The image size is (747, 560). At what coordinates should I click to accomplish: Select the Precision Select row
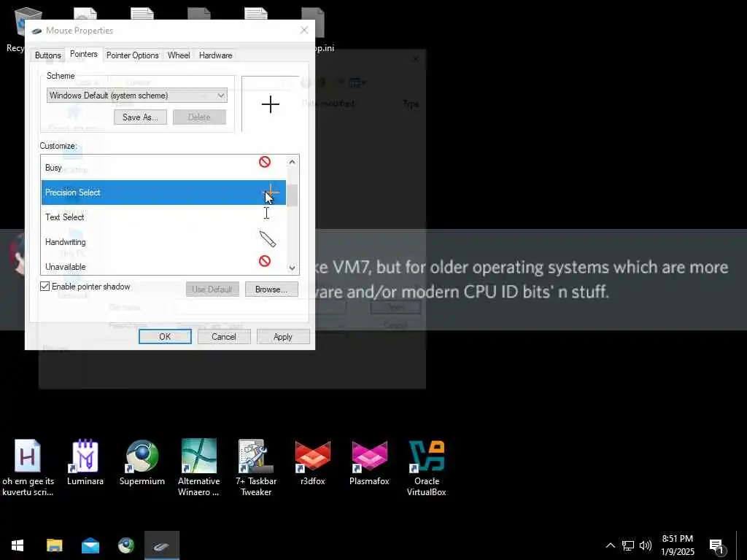(163, 192)
